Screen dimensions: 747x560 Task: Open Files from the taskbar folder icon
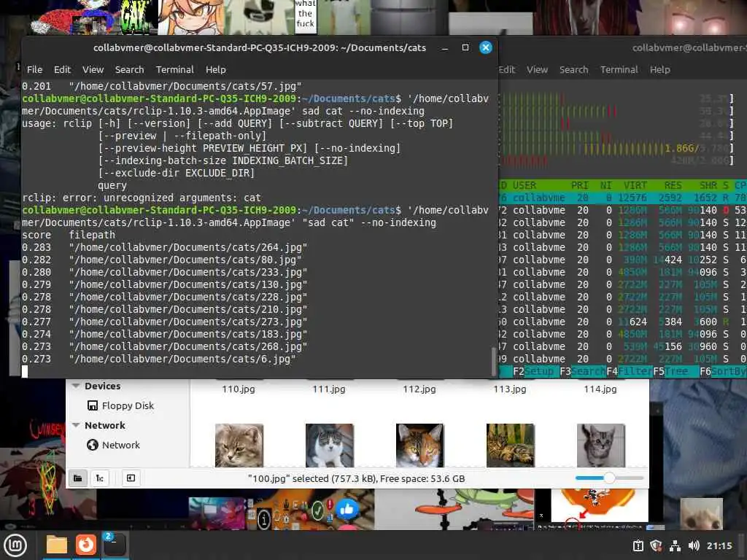pyautogui.click(x=57, y=545)
